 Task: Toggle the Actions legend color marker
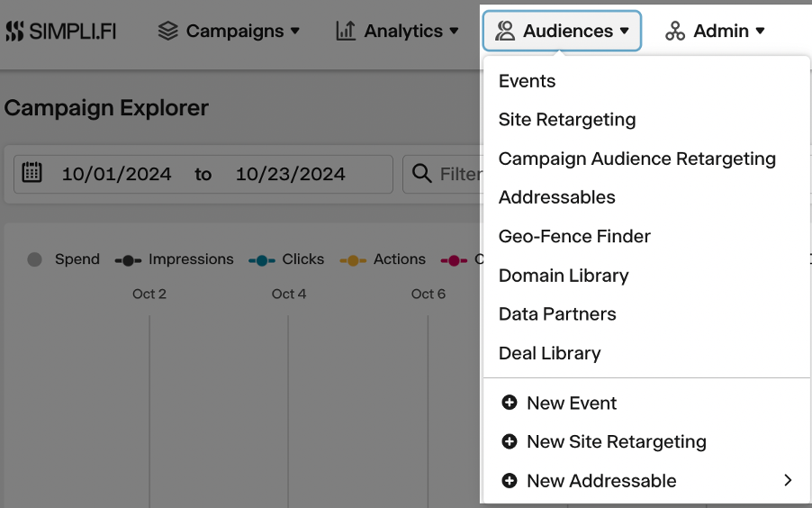[353, 260]
